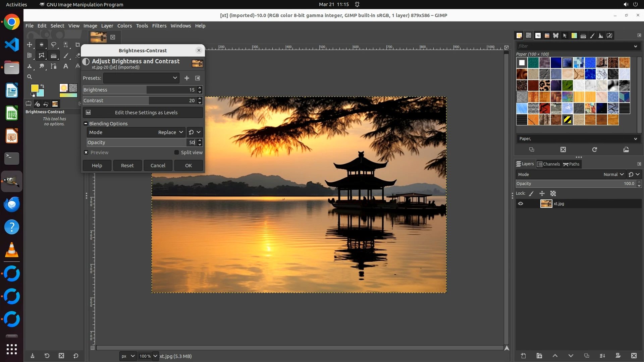Select the Zoom magnifier tool
The height and width of the screenshot is (362, 644).
30,77
